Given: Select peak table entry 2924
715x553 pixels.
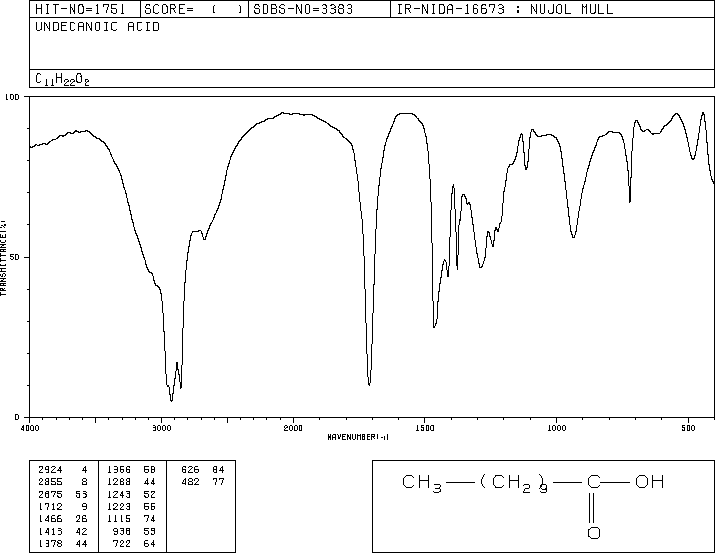Looking at the screenshot, I should [51, 470].
